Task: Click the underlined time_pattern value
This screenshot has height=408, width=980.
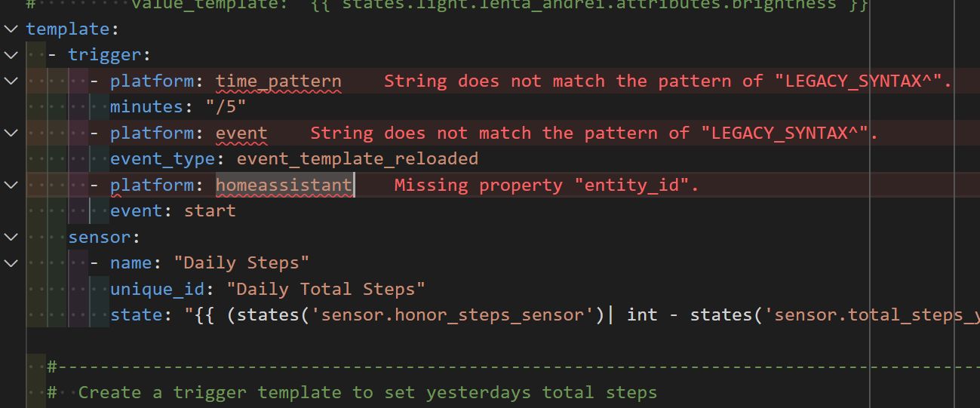Action: 278,81
